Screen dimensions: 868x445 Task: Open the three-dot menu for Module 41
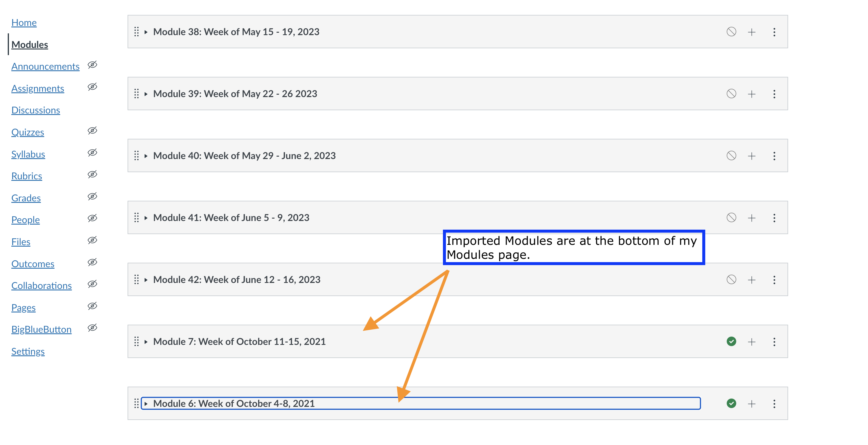click(x=774, y=218)
